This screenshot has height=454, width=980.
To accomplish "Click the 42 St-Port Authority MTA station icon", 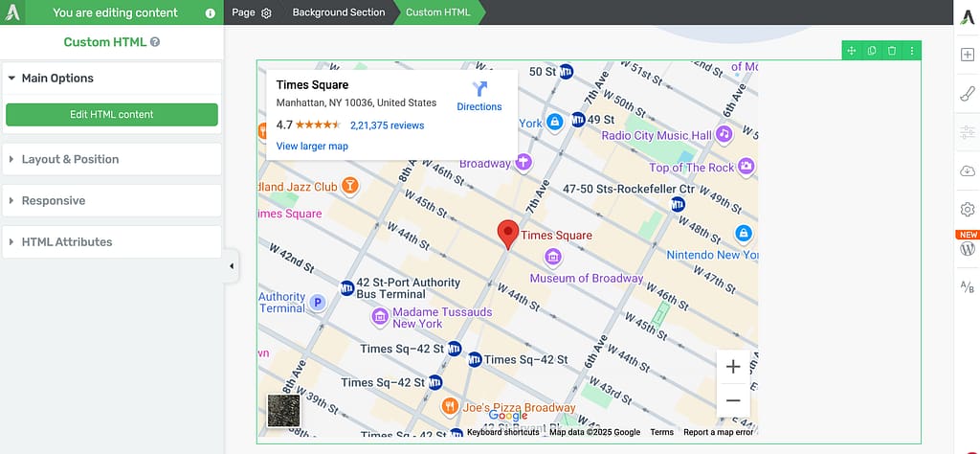I will pos(347,288).
